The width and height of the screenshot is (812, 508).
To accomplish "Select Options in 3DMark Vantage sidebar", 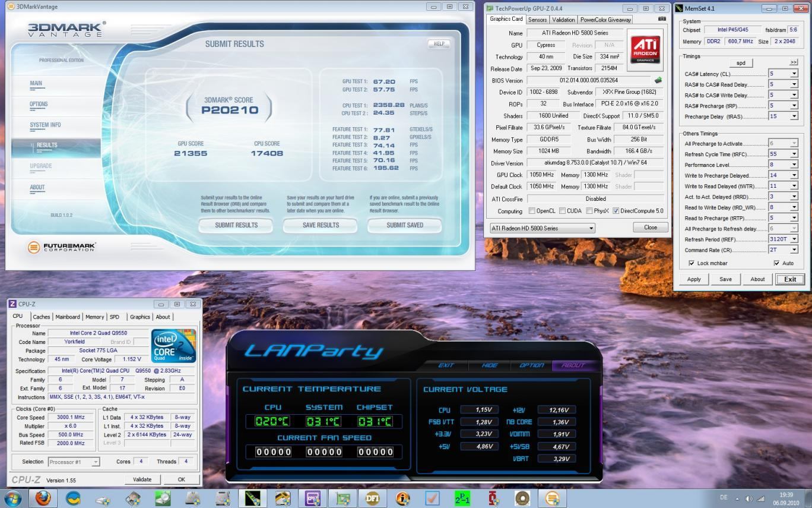I will (x=39, y=104).
